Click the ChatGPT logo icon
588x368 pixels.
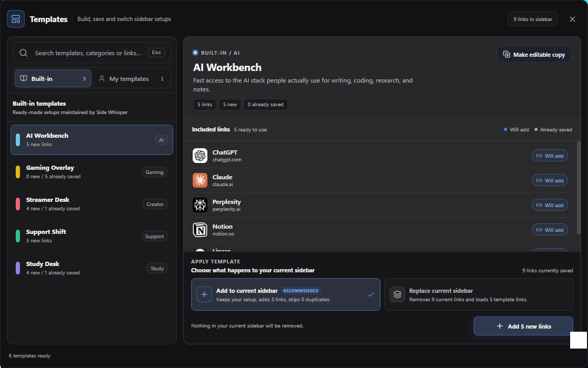pos(200,156)
